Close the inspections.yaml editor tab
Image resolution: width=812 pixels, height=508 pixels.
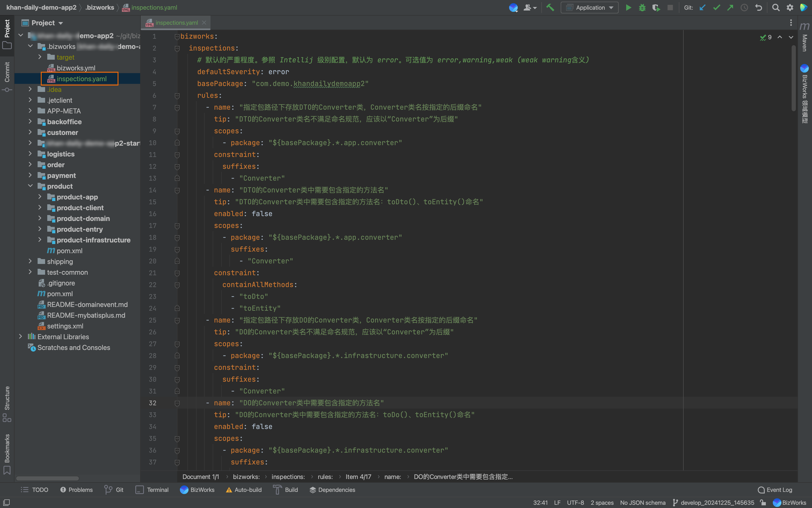coord(204,23)
